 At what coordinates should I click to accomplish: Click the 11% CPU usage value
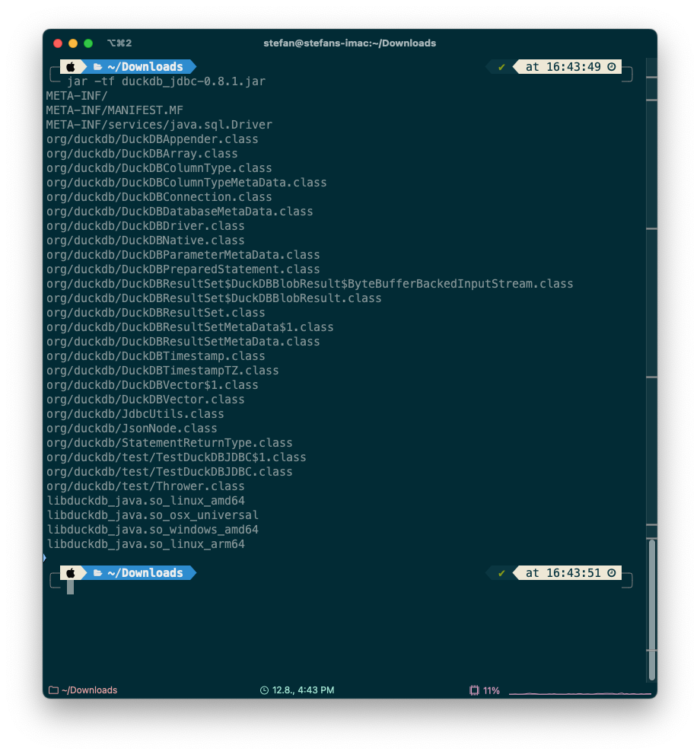(491, 690)
